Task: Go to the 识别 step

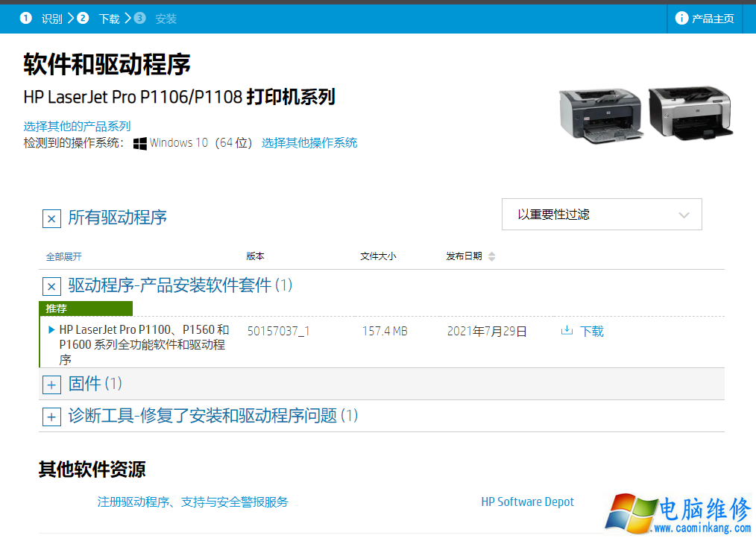Action: tap(51, 19)
